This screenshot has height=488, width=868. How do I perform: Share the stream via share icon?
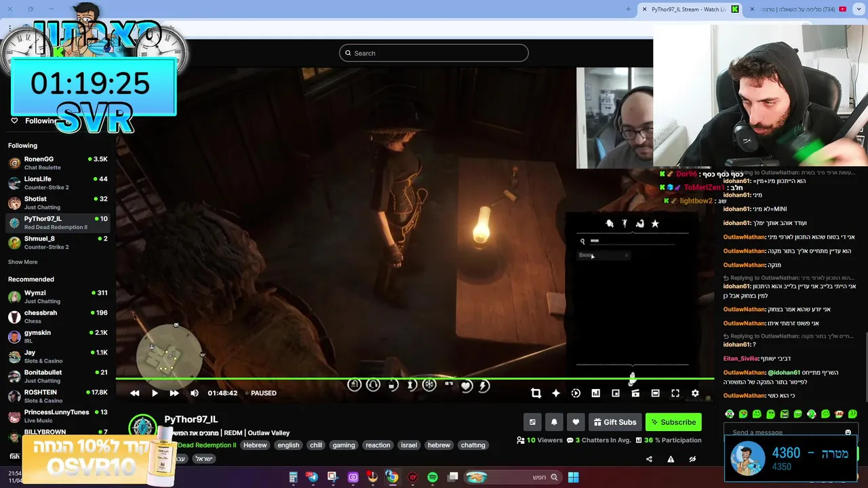click(x=649, y=459)
